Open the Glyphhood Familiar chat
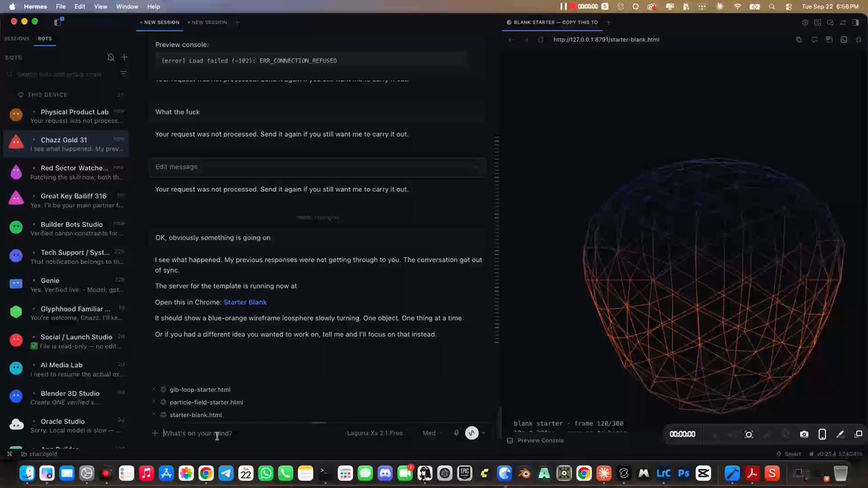Screen dimensions: 868x488 [x=65, y=313]
